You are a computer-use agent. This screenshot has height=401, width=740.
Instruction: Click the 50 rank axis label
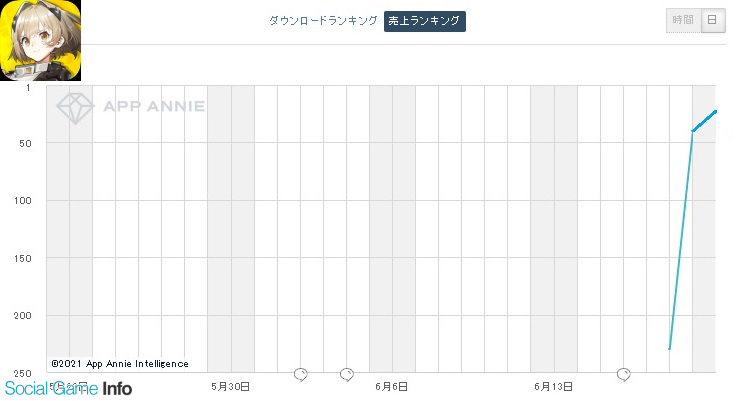[25, 143]
